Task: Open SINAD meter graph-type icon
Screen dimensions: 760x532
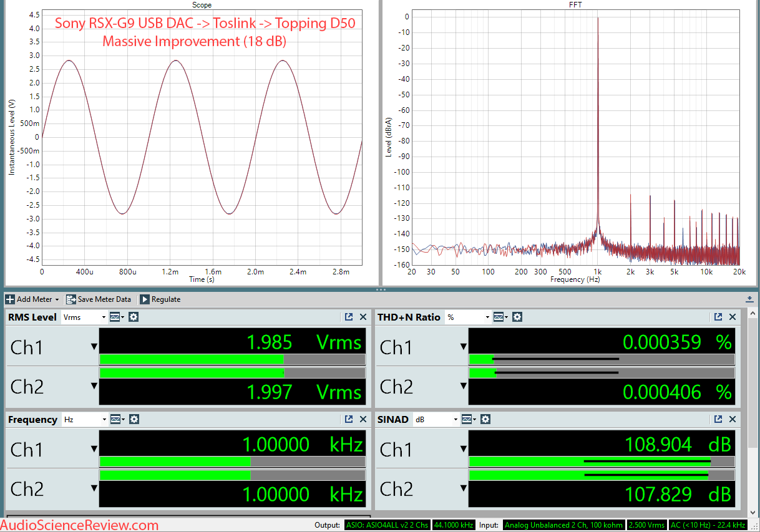Action: coord(468,420)
